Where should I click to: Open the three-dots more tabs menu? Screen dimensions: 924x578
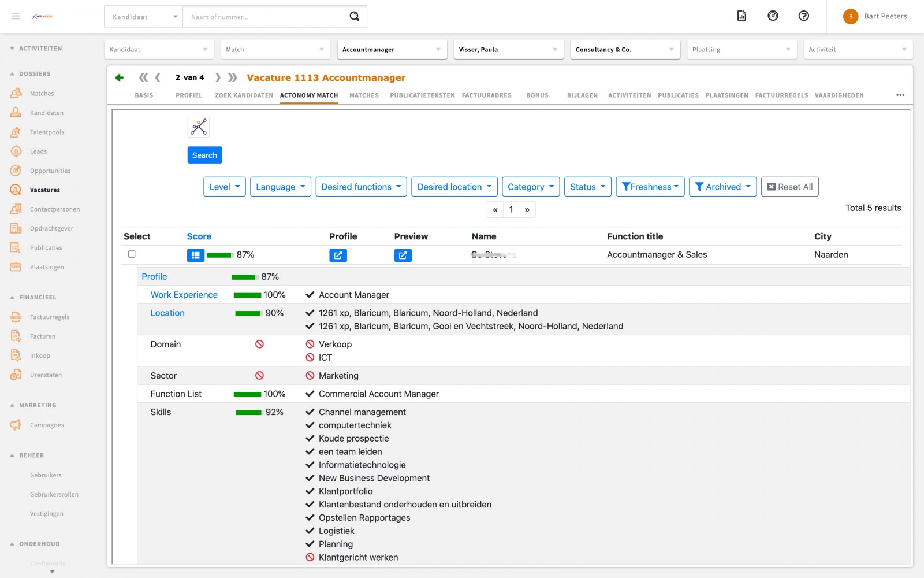pos(900,95)
